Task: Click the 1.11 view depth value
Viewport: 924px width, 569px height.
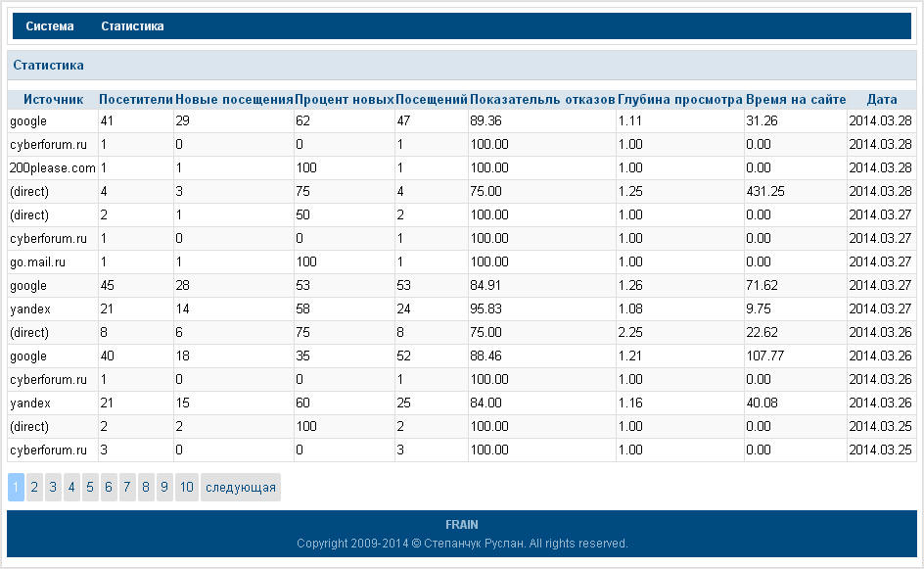Action: [630, 120]
